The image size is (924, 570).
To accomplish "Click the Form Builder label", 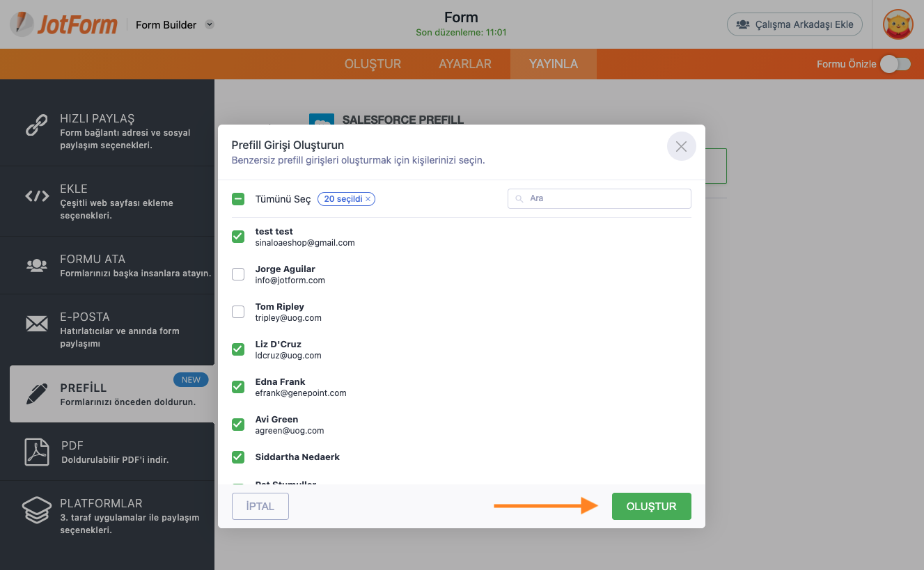I will tap(166, 25).
